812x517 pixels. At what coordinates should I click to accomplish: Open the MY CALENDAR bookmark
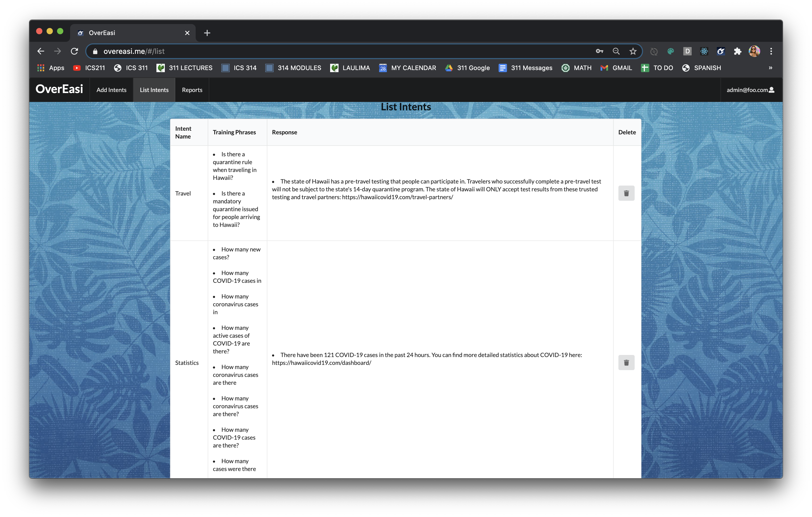[x=407, y=68]
